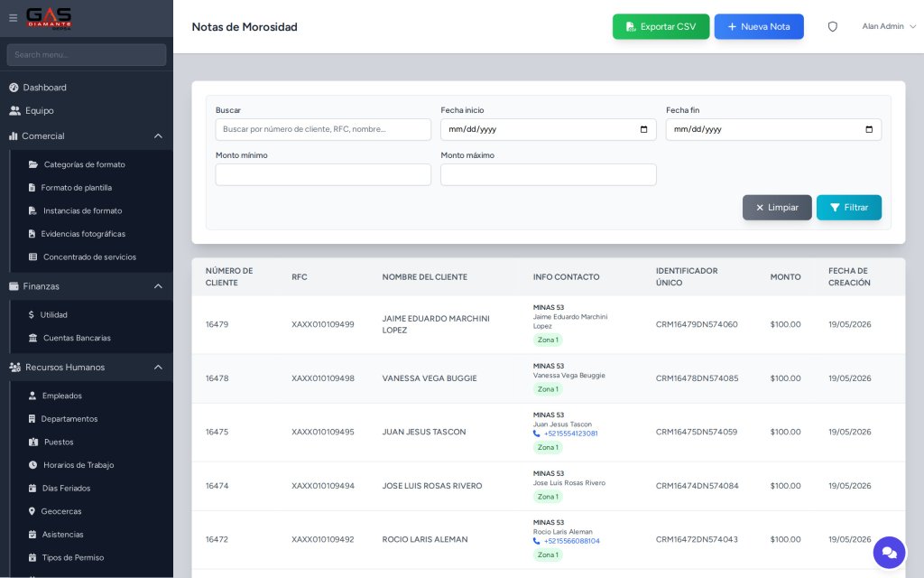
Task: Focus the Buscar search field
Action: pos(323,129)
